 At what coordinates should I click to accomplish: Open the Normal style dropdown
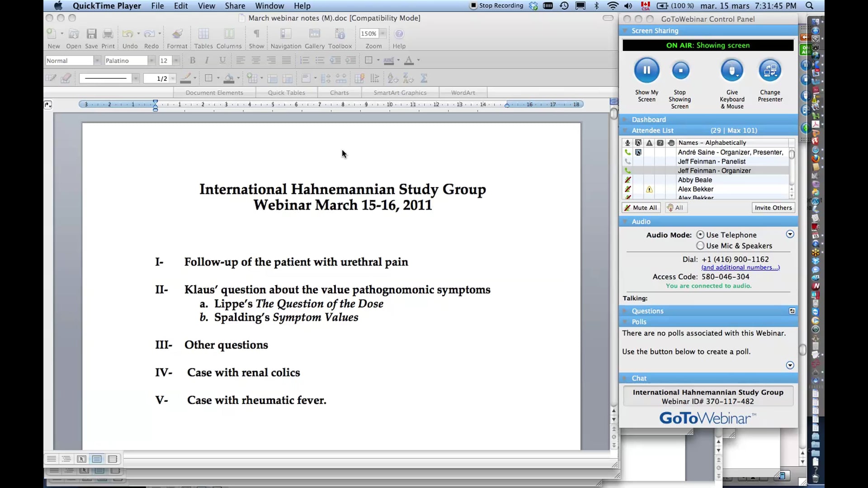[x=97, y=60]
